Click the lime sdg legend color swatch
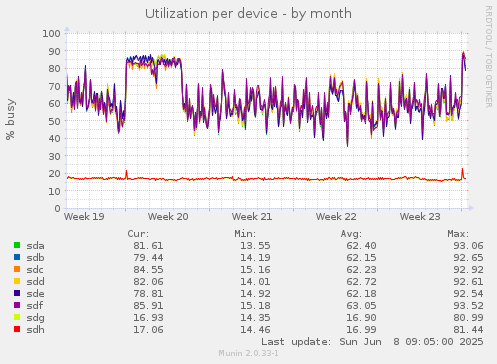Viewport: 497px width, 364px height. (17, 317)
